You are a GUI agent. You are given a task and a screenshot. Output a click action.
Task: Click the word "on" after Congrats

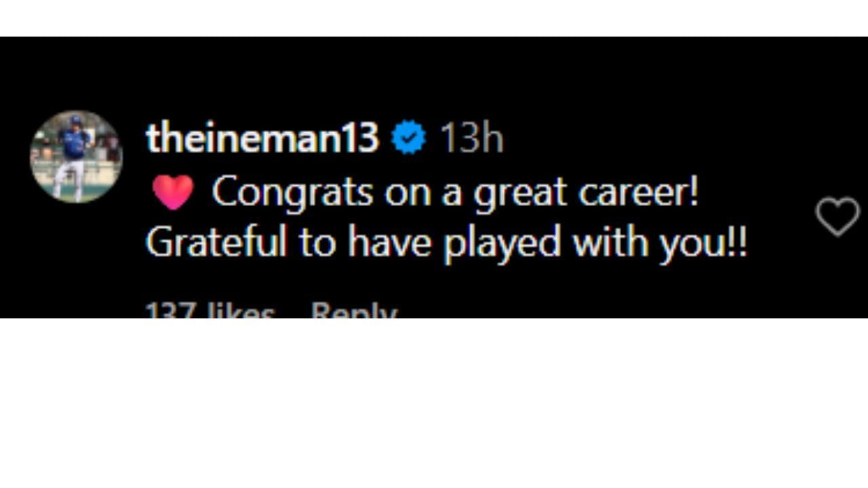(409, 193)
